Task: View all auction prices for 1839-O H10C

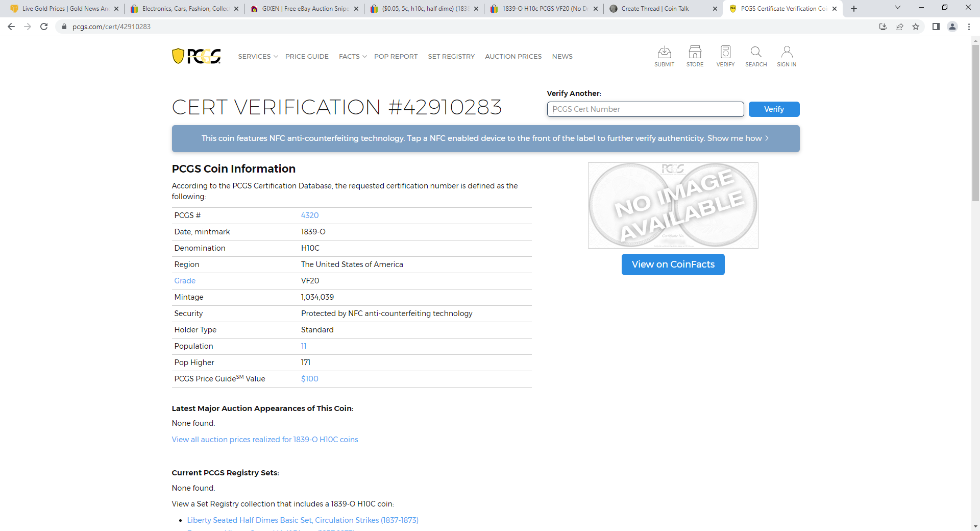Action: [x=265, y=440]
